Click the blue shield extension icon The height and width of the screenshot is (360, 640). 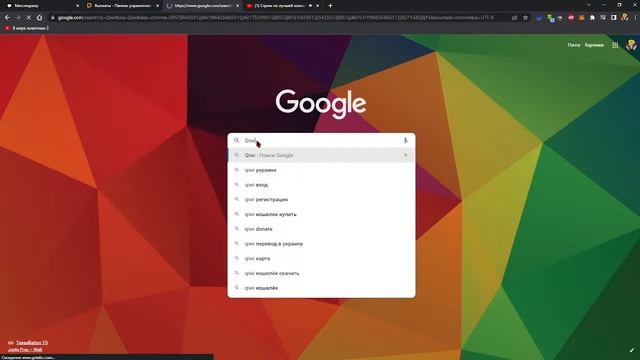pos(539,18)
